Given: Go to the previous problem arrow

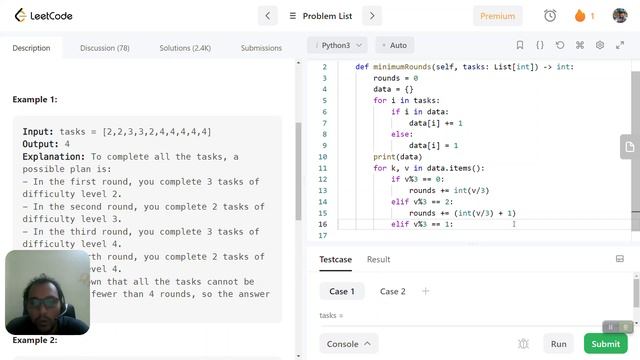Looking at the screenshot, I should 268,16.
